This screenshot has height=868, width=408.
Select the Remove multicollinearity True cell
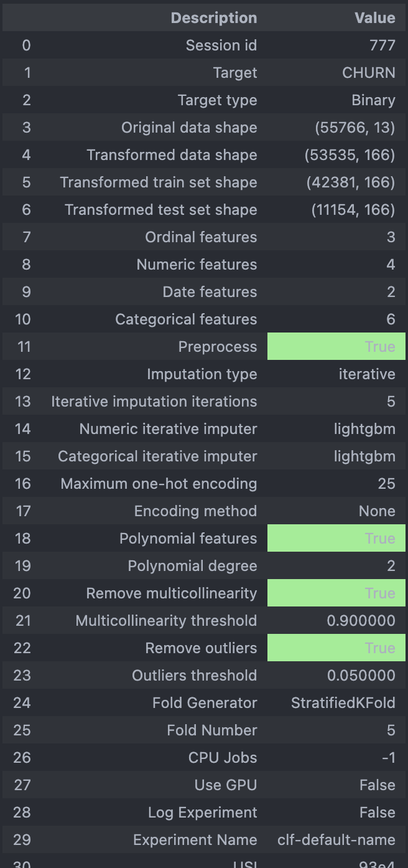[x=336, y=593]
